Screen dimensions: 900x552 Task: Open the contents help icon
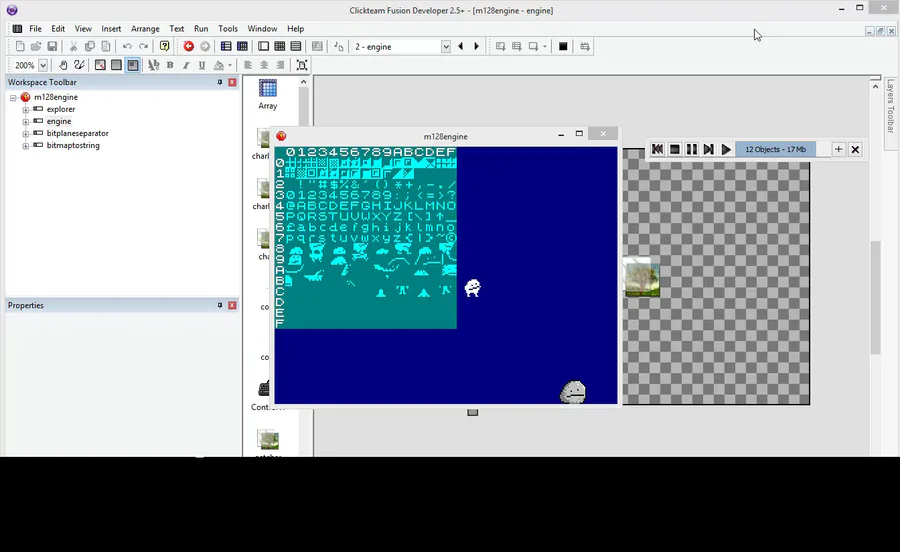(x=165, y=46)
